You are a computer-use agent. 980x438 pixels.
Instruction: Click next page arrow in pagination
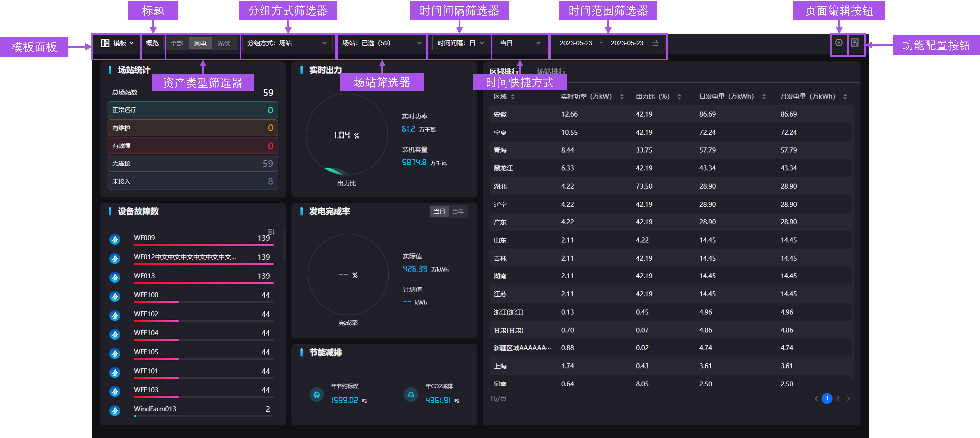click(848, 398)
